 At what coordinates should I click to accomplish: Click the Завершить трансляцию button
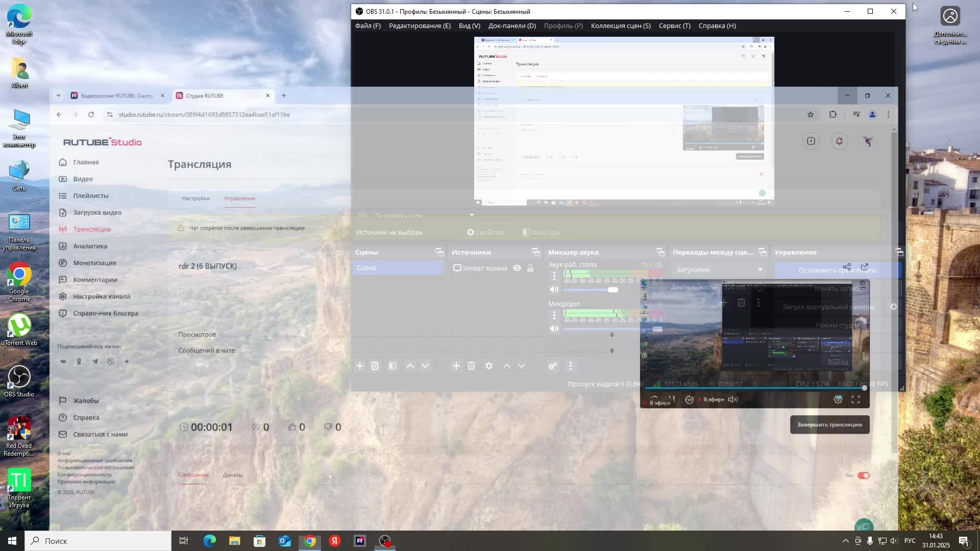pyautogui.click(x=829, y=424)
